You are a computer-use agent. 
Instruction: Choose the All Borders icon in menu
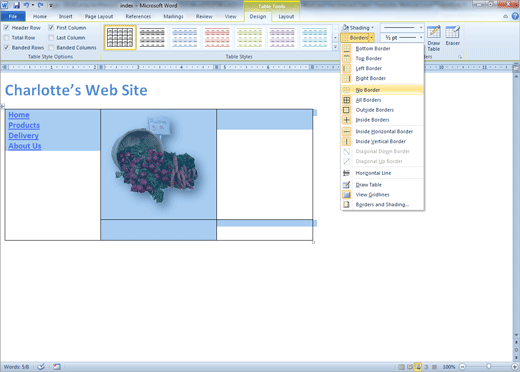(347, 100)
